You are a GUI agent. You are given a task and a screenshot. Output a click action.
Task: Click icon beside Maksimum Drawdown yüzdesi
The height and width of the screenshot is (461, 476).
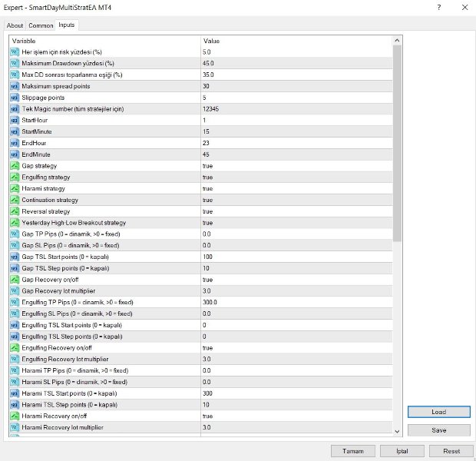[x=15, y=63]
